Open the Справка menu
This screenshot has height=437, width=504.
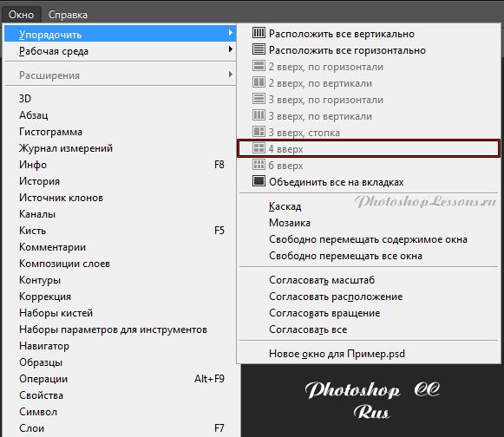tap(68, 15)
